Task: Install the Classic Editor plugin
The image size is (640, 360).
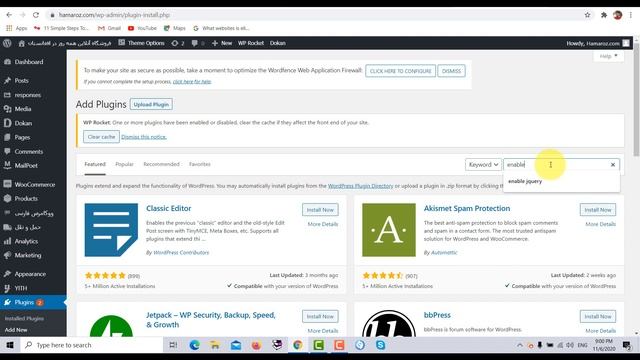Action: click(x=320, y=210)
